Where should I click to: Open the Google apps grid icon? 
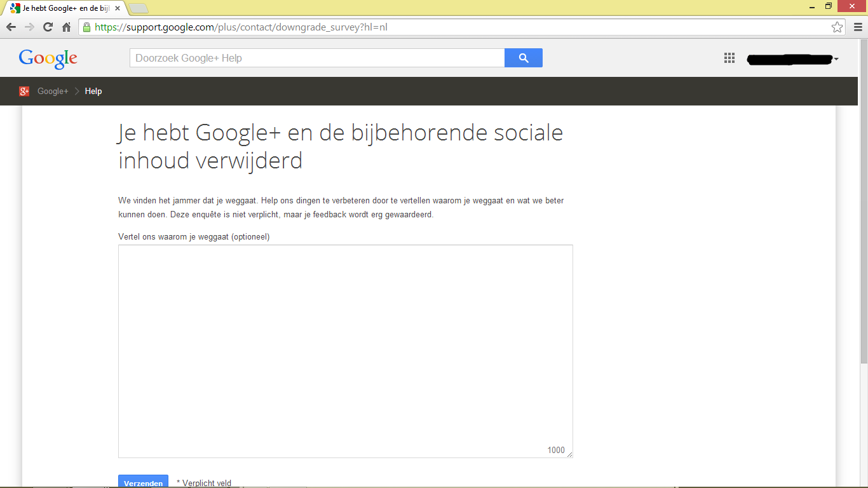729,58
